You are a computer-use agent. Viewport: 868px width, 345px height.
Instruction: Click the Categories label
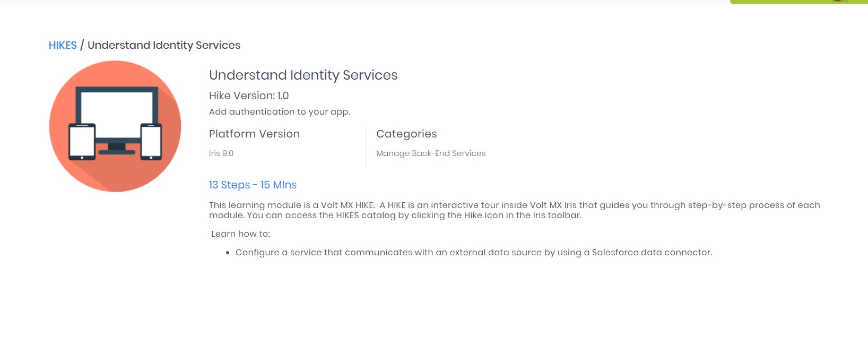click(407, 134)
